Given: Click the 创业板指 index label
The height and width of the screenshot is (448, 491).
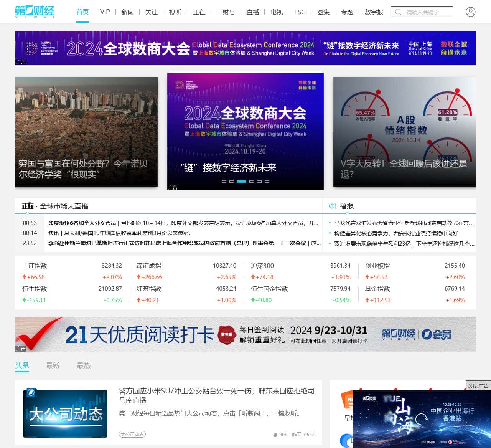Looking at the screenshot, I should tap(377, 266).
